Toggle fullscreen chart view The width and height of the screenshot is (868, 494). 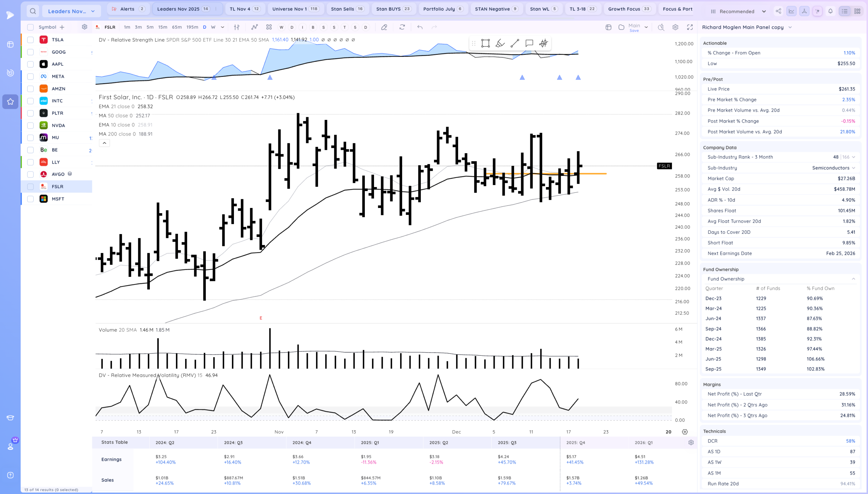pos(689,27)
